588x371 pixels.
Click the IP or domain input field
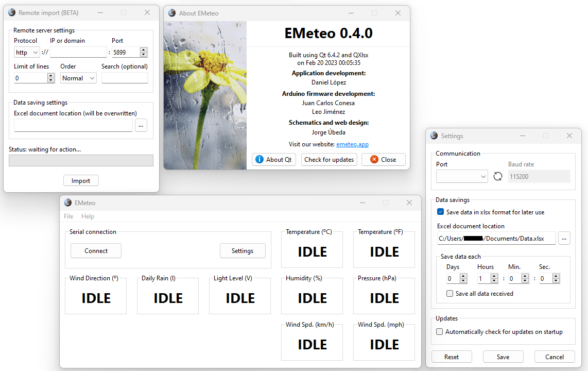pos(78,52)
